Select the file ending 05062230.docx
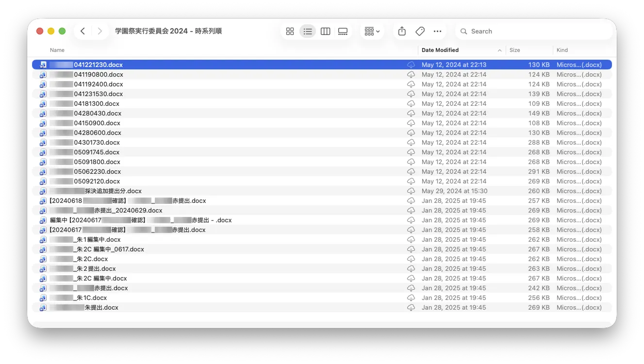 tap(322, 171)
